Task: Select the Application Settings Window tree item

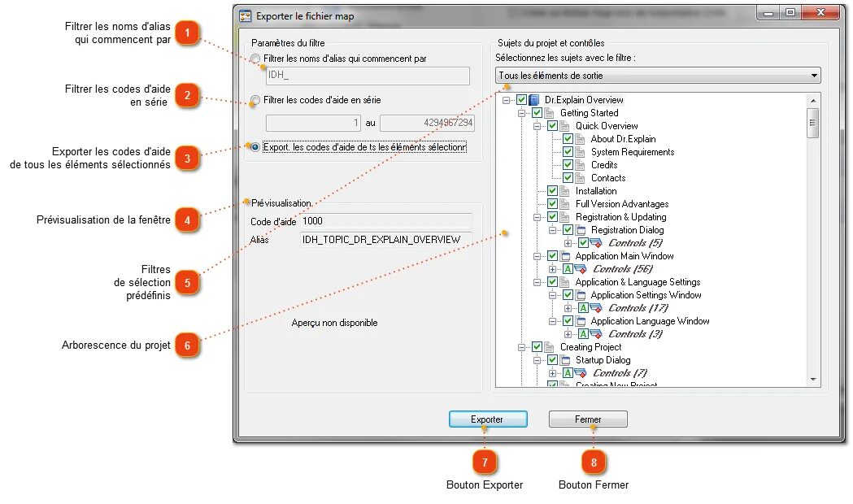Action: pos(646,295)
